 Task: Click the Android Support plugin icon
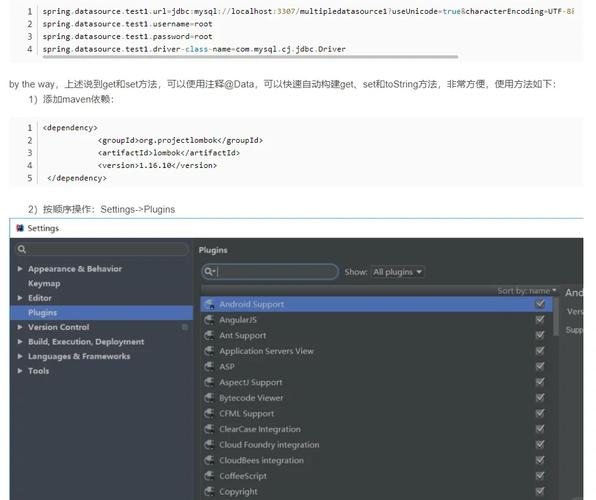tap(209, 304)
